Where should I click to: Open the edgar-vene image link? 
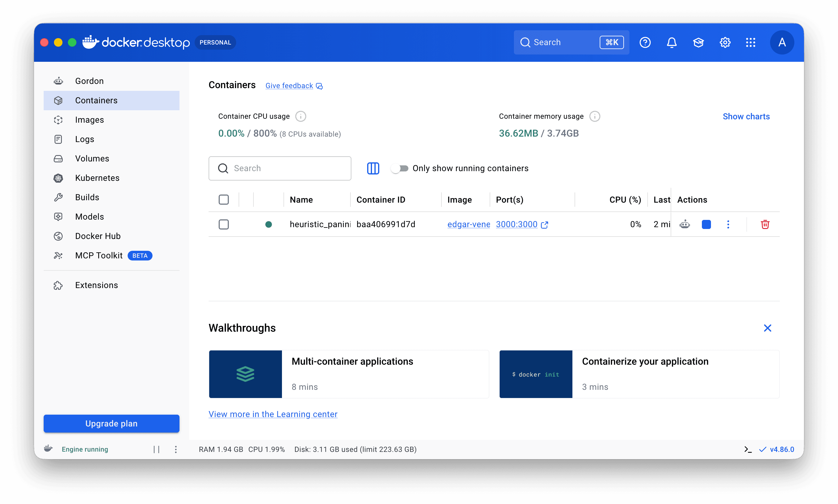pyautogui.click(x=468, y=224)
